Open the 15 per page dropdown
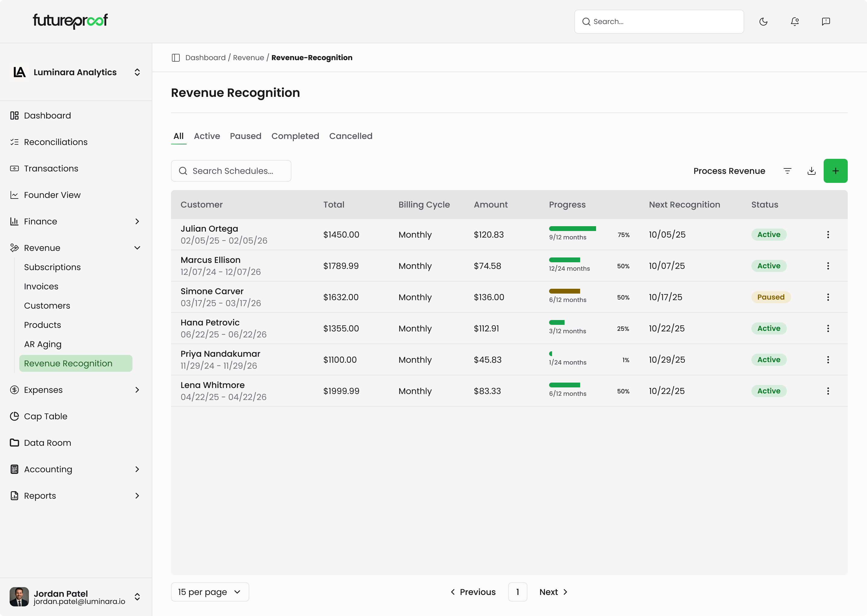 pyautogui.click(x=210, y=592)
